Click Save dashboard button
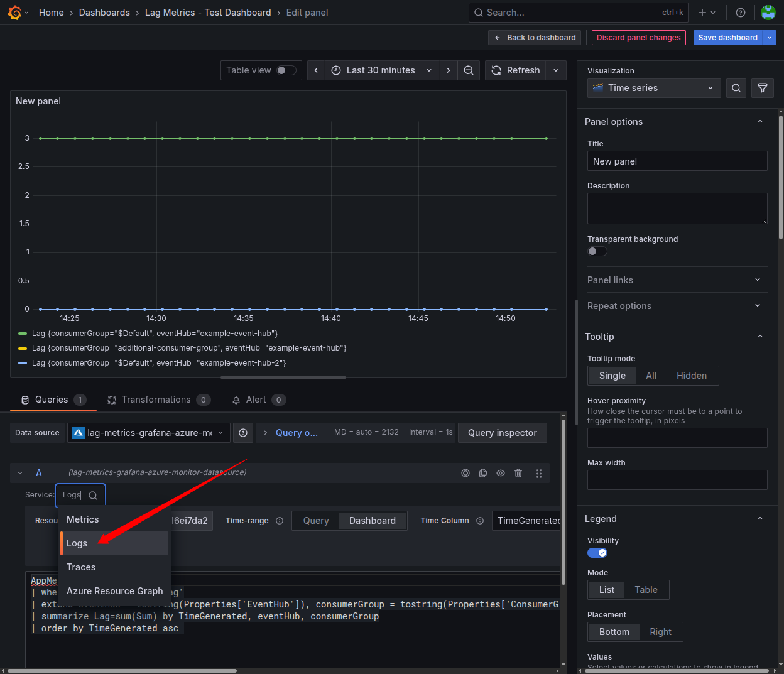784x674 pixels. [727, 38]
